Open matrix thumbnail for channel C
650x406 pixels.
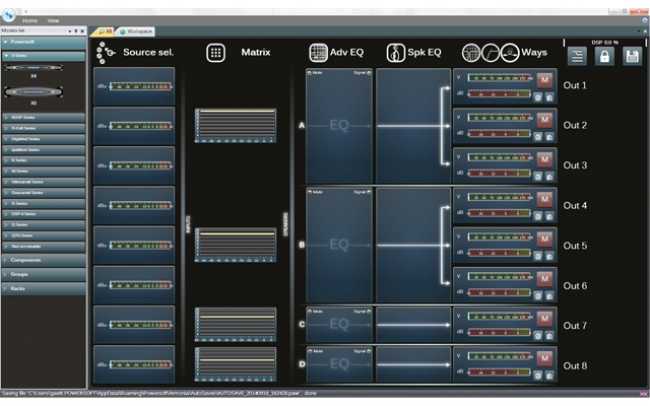click(x=235, y=324)
